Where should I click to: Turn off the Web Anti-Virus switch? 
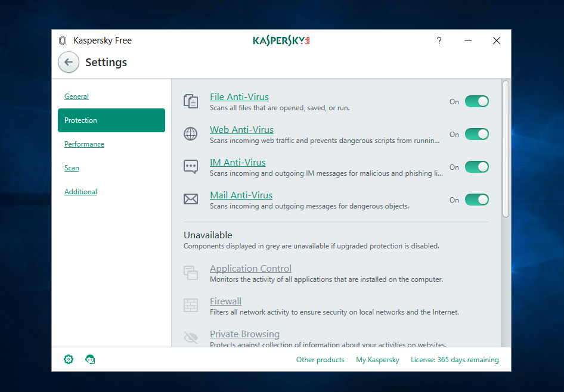476,135
